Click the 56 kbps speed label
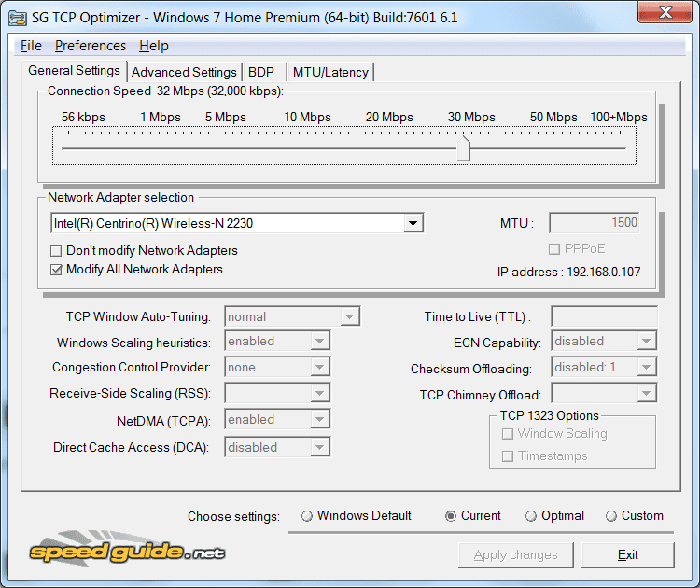Image resolution: width=700 pixels, height=588 pixels. pyautogui.click(x=83, y=117)
